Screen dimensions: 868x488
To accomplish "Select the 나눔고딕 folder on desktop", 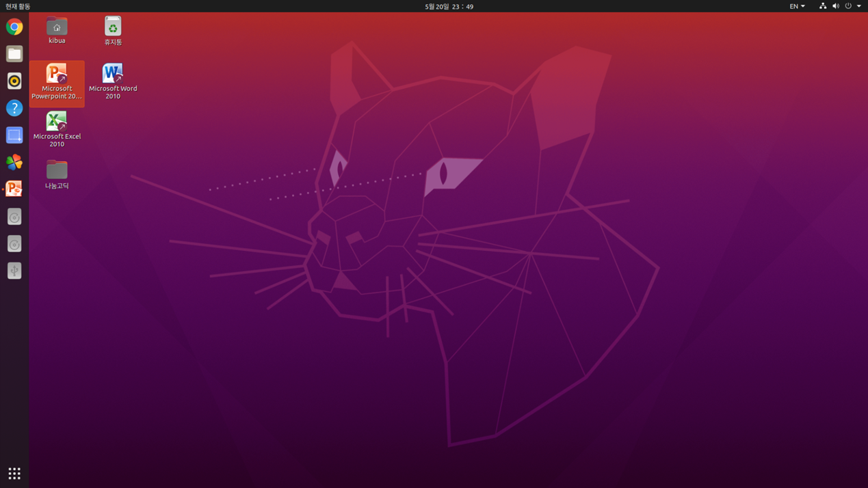I will pyautogui.click(x=57, y=174).
